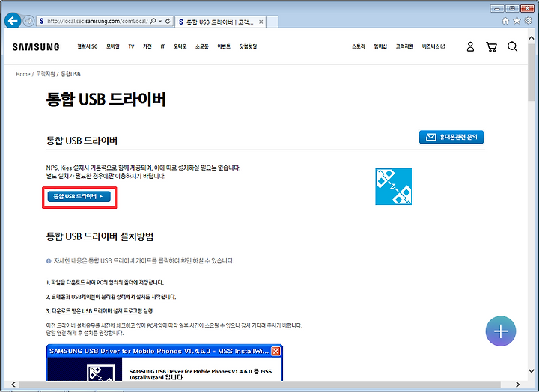
Task: Open the 모바일 menu item
Action: [113, 46]
